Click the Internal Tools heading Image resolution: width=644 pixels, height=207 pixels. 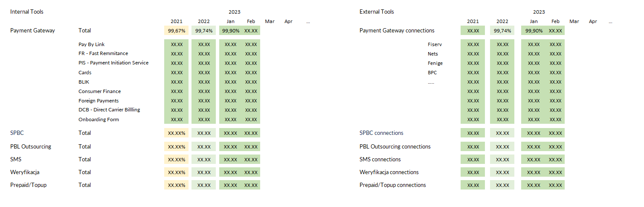(x=27, y=12)
